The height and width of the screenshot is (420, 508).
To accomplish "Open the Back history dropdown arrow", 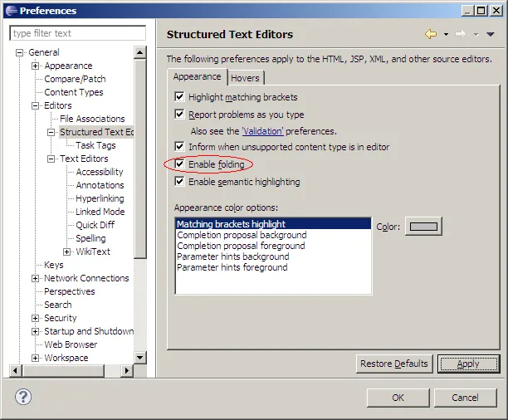I will point(446,34).
